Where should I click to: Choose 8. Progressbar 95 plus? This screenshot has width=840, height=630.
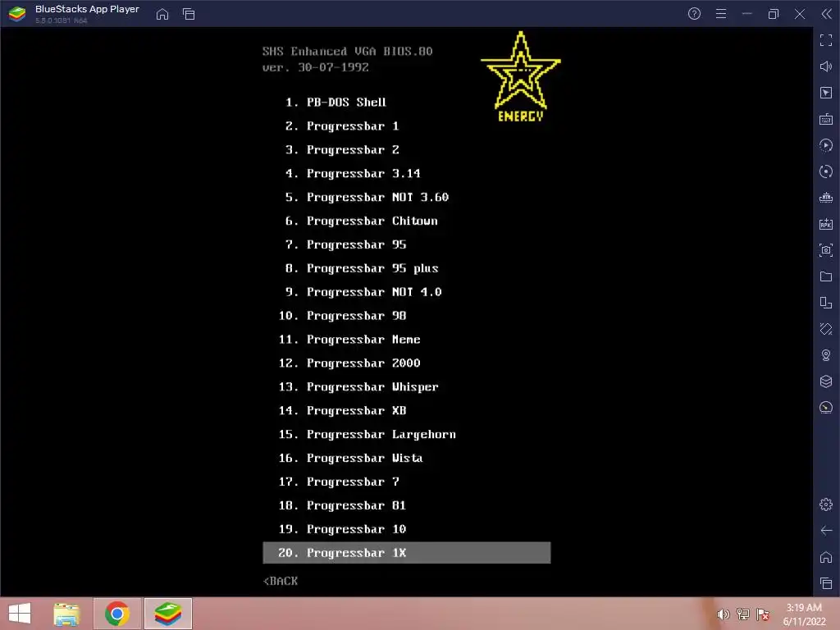point(362,268)
